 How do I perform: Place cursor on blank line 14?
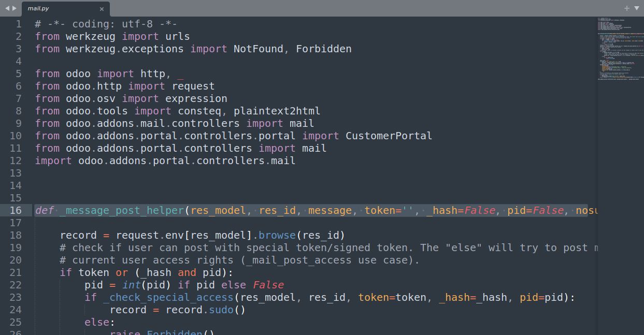311,185
